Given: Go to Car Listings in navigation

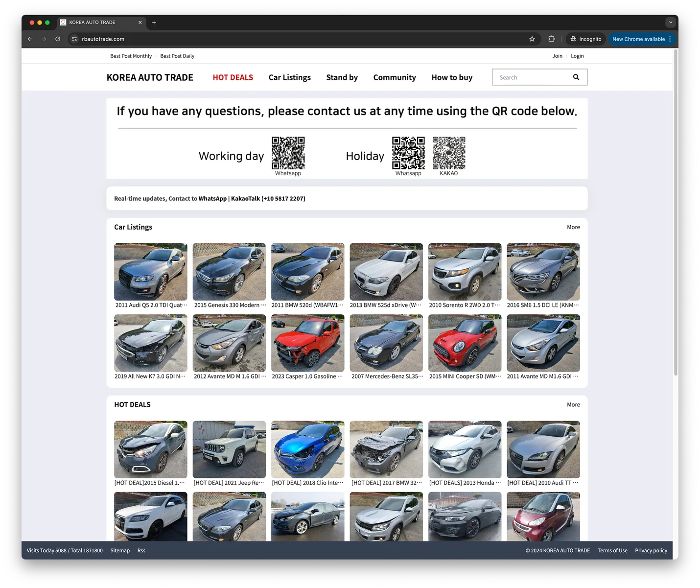Looking at the screenshot, I should tap(290, 77).
